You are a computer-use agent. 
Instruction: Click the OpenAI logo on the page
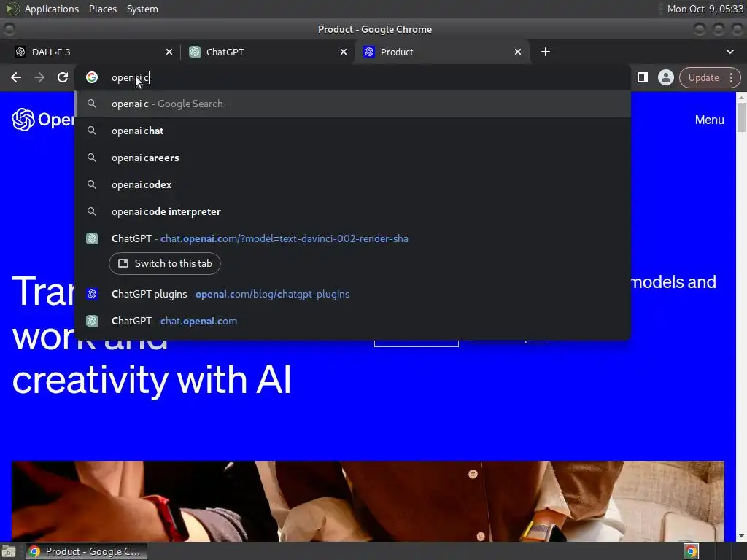click(43, 120)
